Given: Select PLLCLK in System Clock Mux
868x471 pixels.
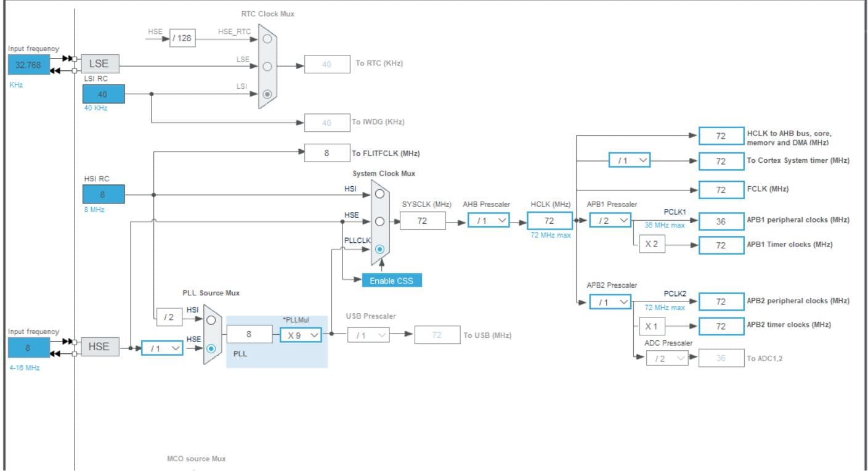Looking at the screenshot, I should click(379, 249).
